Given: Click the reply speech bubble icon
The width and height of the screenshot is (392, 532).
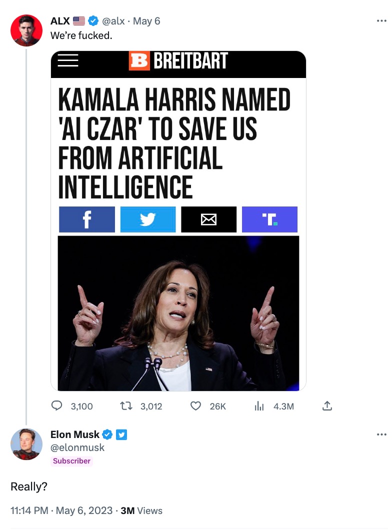Looking at the screenshot, I should pyautogui.click(x=57, y=406).
